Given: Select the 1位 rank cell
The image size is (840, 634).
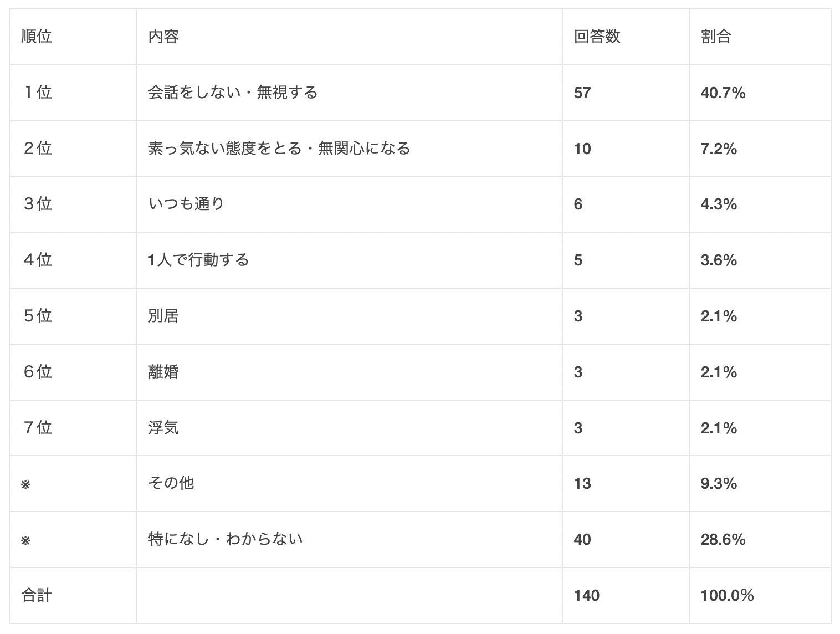Looking at the screenshot, I should [x=37, y=92].
